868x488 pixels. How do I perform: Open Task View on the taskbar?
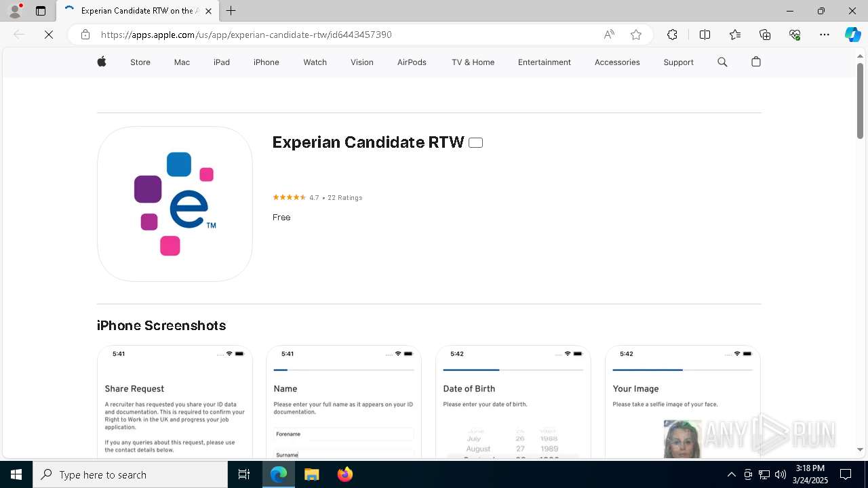coord(244,474)
